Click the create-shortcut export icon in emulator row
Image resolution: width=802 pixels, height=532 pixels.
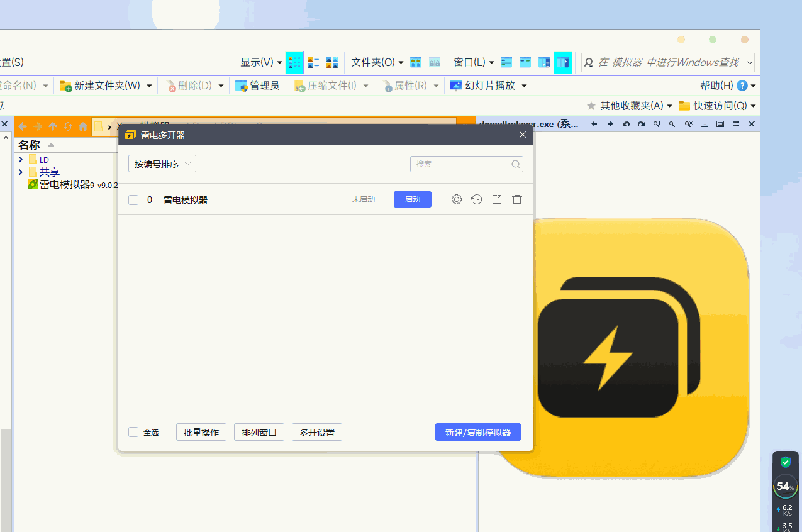(497, 199)
